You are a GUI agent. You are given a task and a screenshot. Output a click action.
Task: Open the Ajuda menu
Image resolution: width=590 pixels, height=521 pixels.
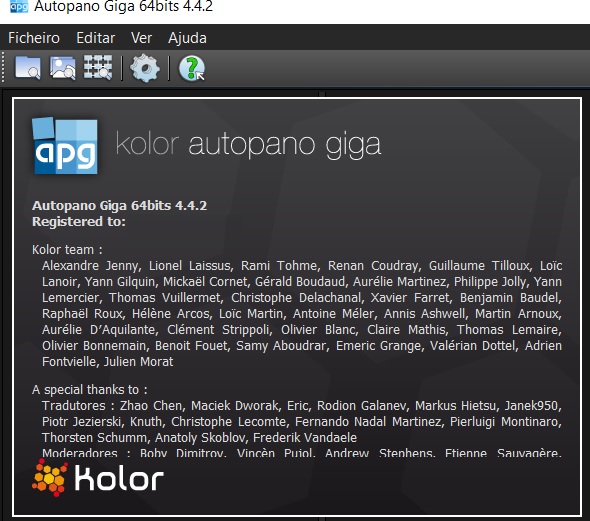pyautogui.click(x=187, y=38)
